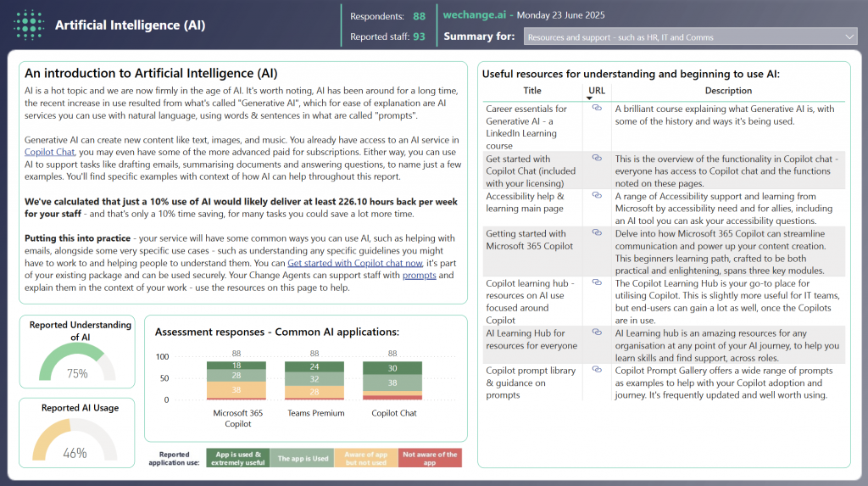
Task: Click the wechange.ai dotted logo icon
Action: [30, 25]
